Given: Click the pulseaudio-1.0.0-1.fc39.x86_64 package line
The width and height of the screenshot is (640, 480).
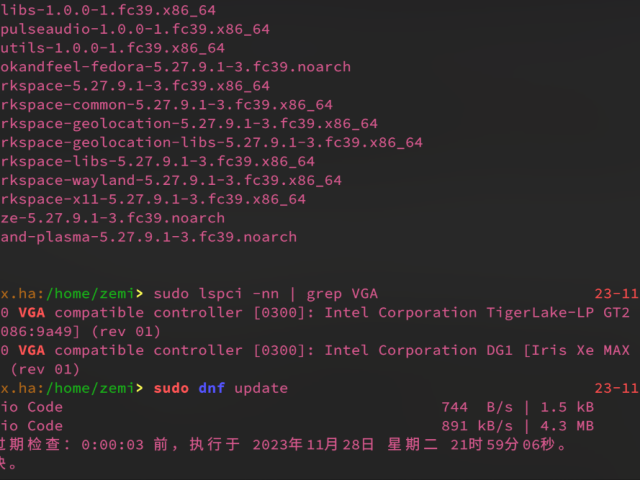Looking at the screenshot, I should click(135, 29).
